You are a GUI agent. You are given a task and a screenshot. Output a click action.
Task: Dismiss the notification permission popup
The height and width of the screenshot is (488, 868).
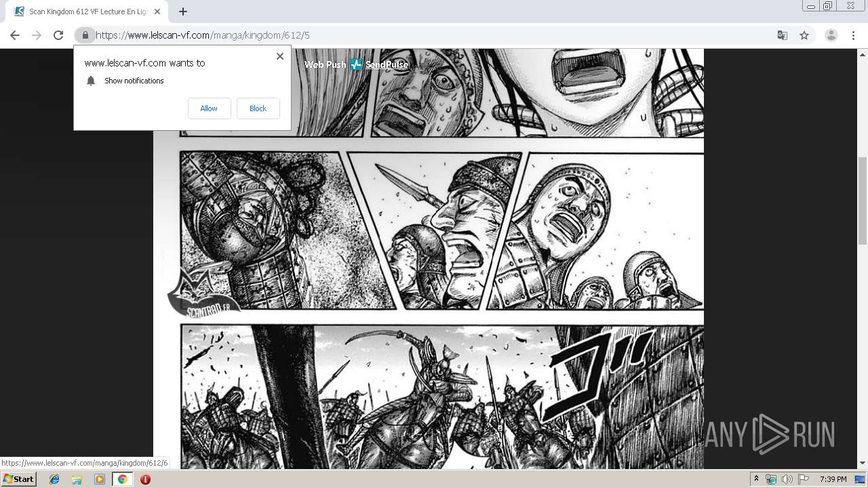point(280,56)
